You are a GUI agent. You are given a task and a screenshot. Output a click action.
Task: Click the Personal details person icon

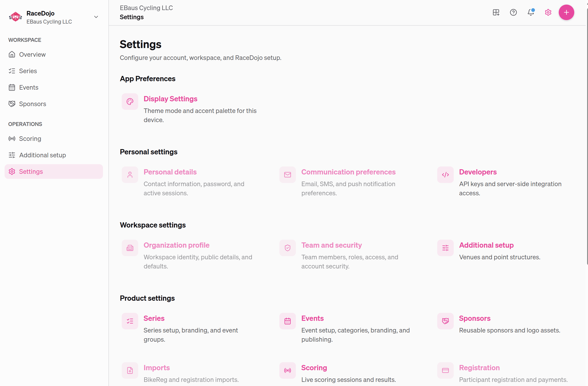130,175
